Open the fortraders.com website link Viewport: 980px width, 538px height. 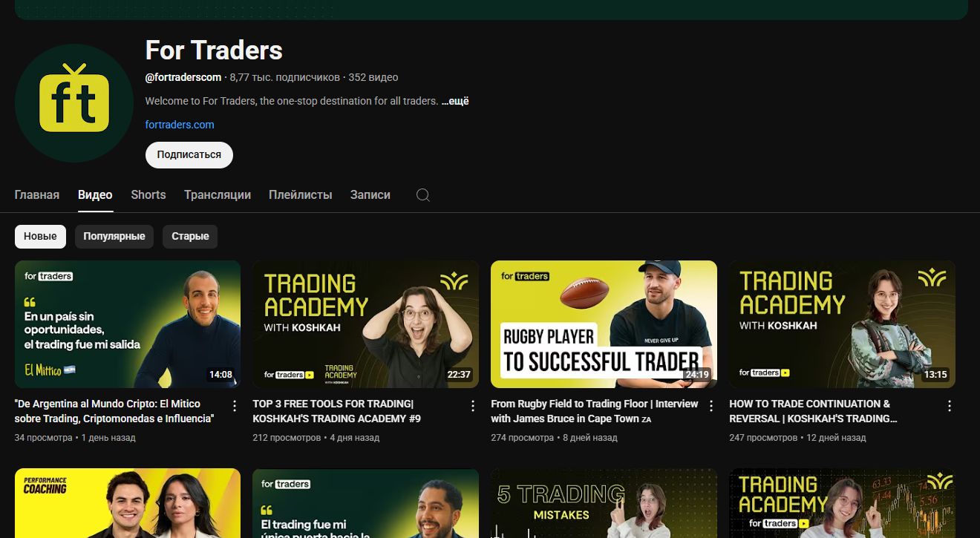(x=180, y=125)
